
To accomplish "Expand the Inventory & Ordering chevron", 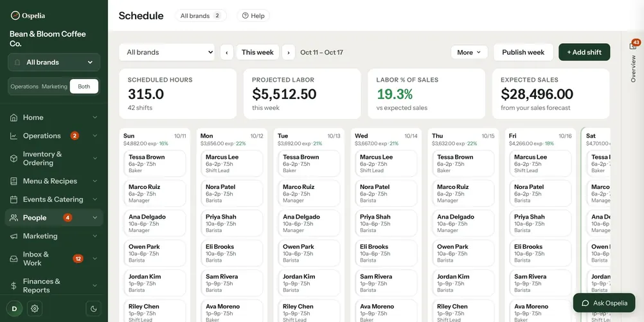I will pos(95,159).
